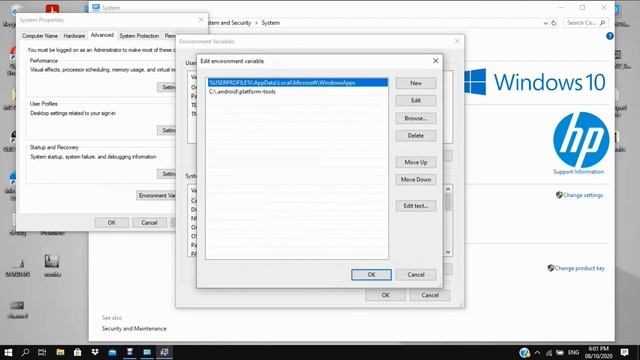
Task: Click system variables scrollbar up arrow
Action: (x=448, y=189)
